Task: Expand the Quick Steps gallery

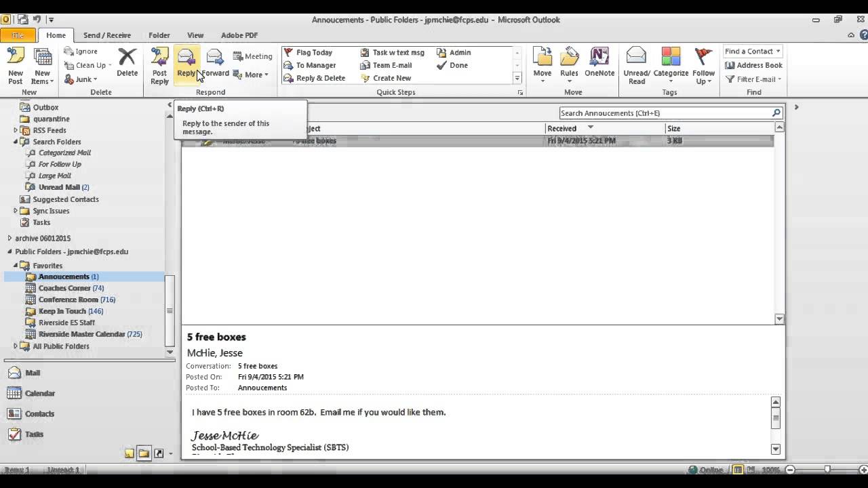Action: 517,78
